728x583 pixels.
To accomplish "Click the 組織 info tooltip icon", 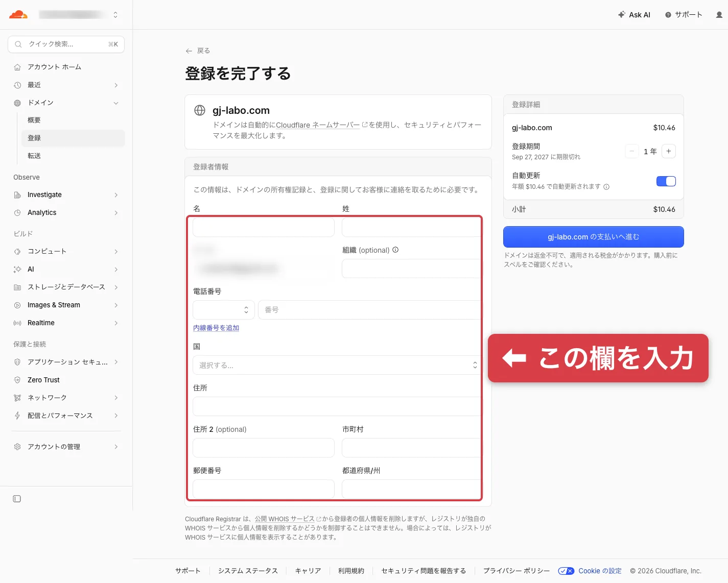I will point(395,250).
